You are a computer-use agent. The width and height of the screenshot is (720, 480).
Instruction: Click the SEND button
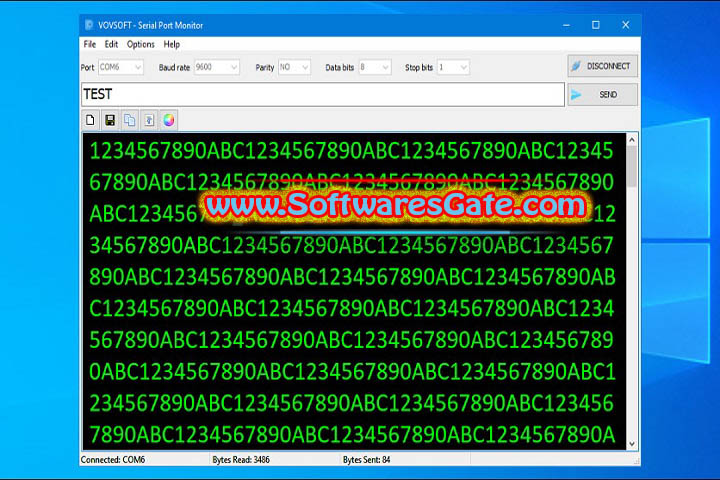[x=602, y=95]
